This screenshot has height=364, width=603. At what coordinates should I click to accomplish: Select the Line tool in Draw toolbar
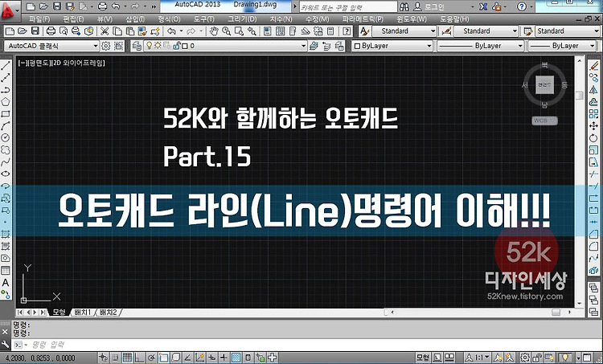(x=6, y=66)
